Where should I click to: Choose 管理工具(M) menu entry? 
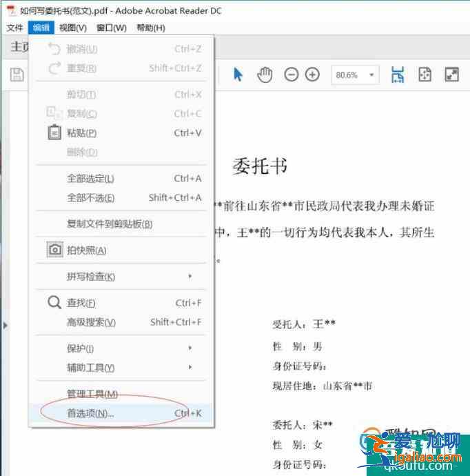point(121,394)
